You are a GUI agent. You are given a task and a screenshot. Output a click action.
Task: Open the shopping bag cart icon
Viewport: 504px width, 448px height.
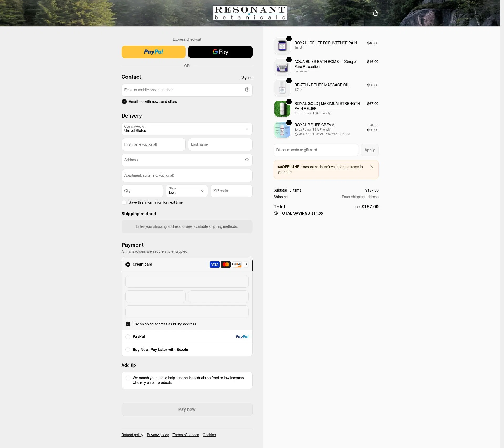point(376,13)
